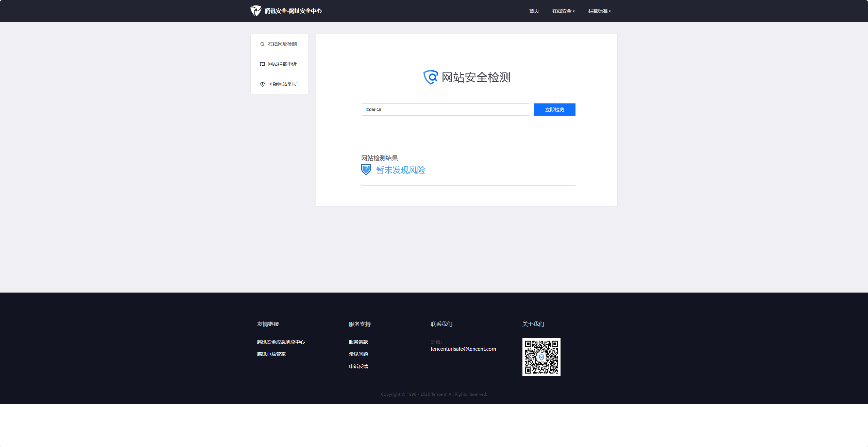Open 腾讯电脑管家 footer link
This screenshot has height=447, width=868.
(x=271, y=354)
